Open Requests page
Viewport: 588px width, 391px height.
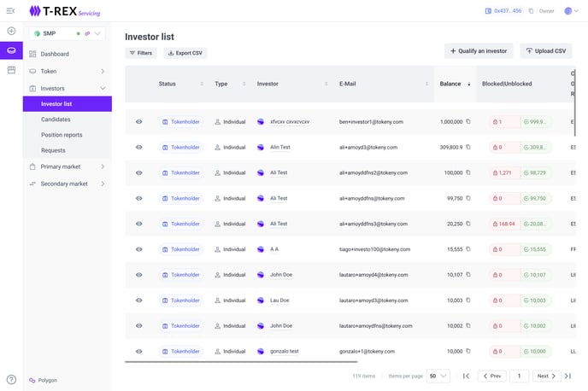coord(53,150)
